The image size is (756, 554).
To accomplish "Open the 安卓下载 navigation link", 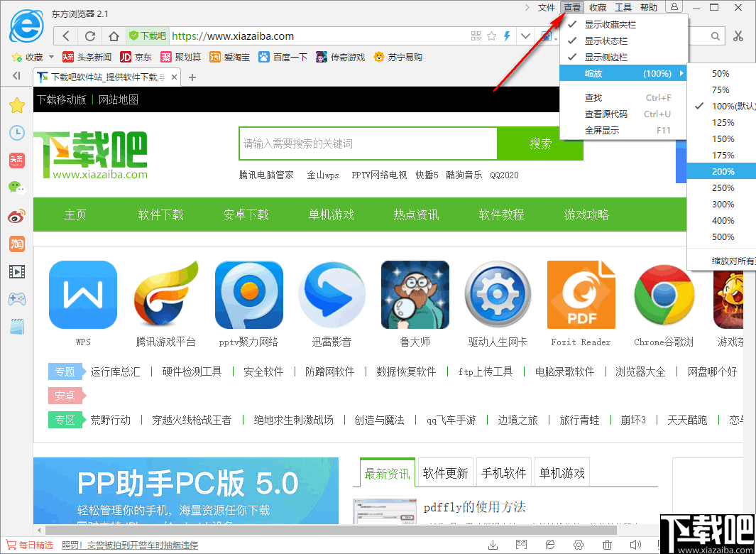I will pyautogui.click(x=246, y=214).
